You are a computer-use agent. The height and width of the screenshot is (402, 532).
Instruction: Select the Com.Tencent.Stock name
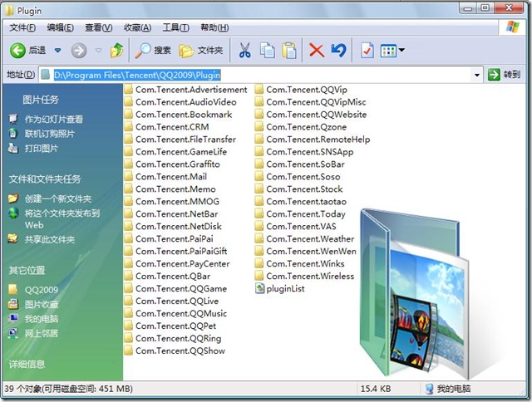click(x=305, y=189)
